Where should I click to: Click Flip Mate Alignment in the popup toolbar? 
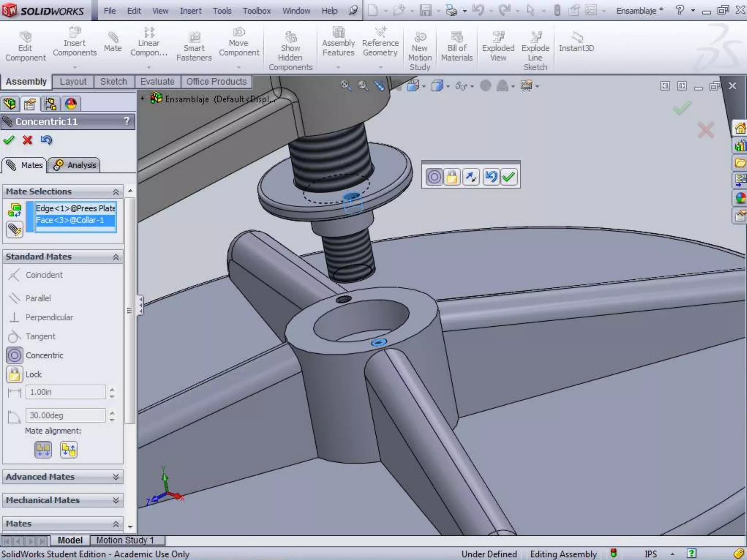pyautogui.click(x=471, y=177)
